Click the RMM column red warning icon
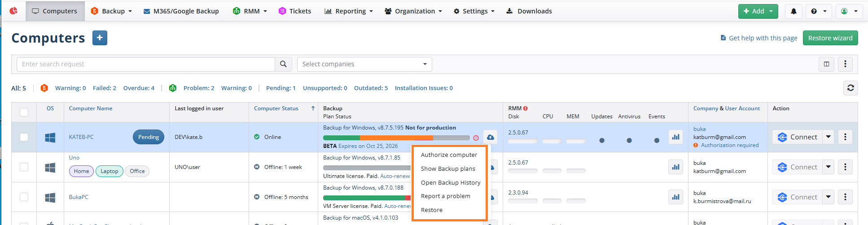 pos(525,108)
